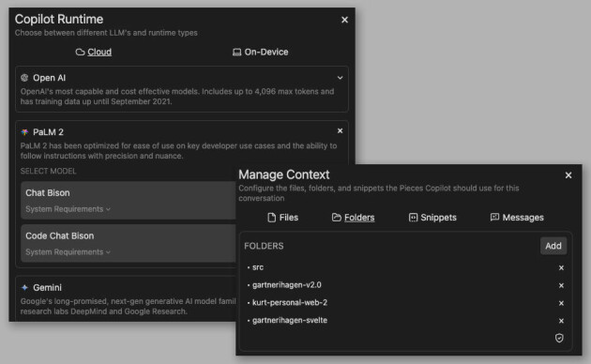Screen dimensions: 591x364
Task: Remove gartnerihagen-svelte folder from context
Action: click(x=561, y=321)
